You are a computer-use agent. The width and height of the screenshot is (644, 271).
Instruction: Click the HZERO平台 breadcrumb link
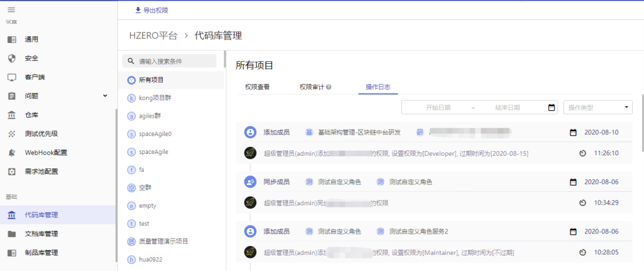[153, 36]
